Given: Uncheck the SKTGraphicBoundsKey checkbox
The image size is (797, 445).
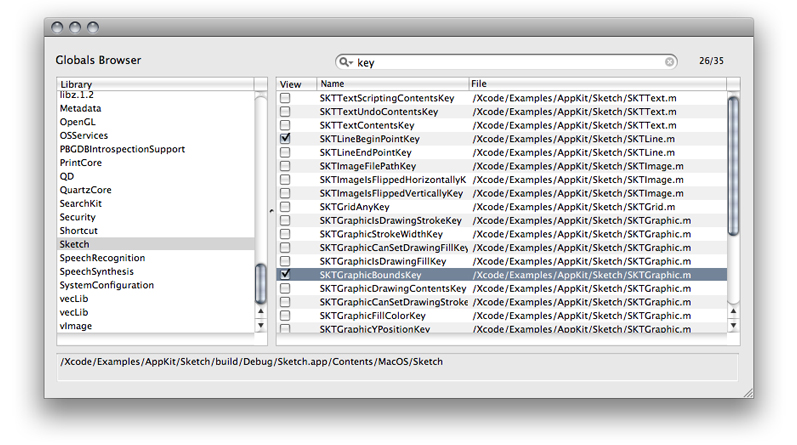Looking at the screenshot, I should point(286,274).
